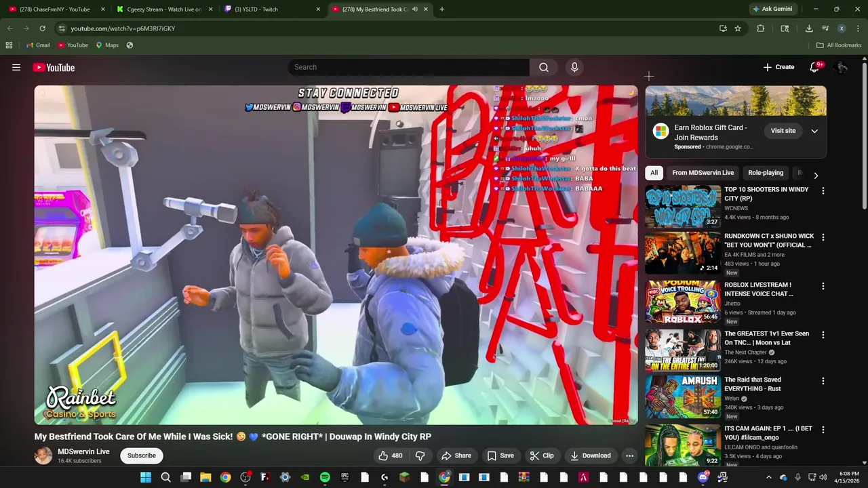Open The Raid that Saved EVERYTHING thumbnail
868x488 pixels.
(683, 396)
